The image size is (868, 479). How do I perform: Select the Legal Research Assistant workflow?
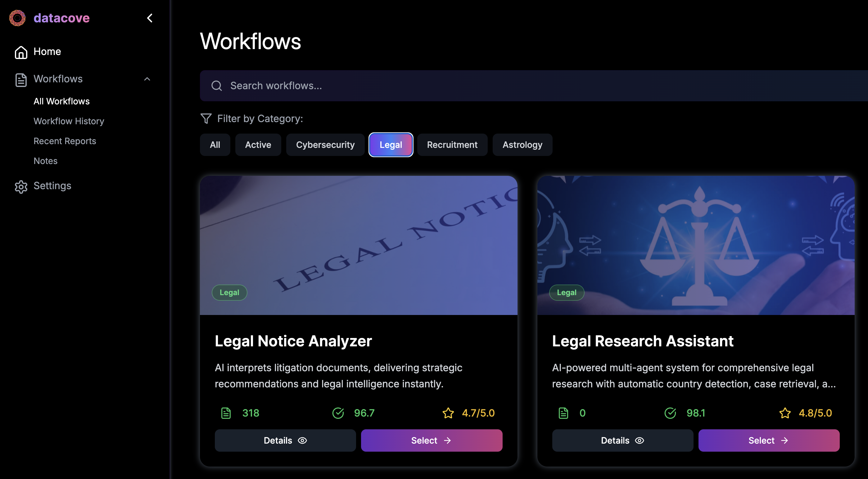coord(769,440)
